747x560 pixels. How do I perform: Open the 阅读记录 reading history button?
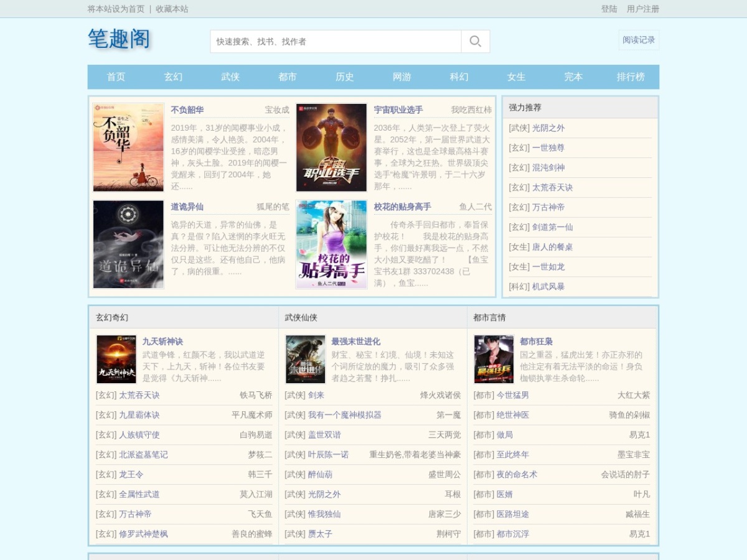(639, 40)
